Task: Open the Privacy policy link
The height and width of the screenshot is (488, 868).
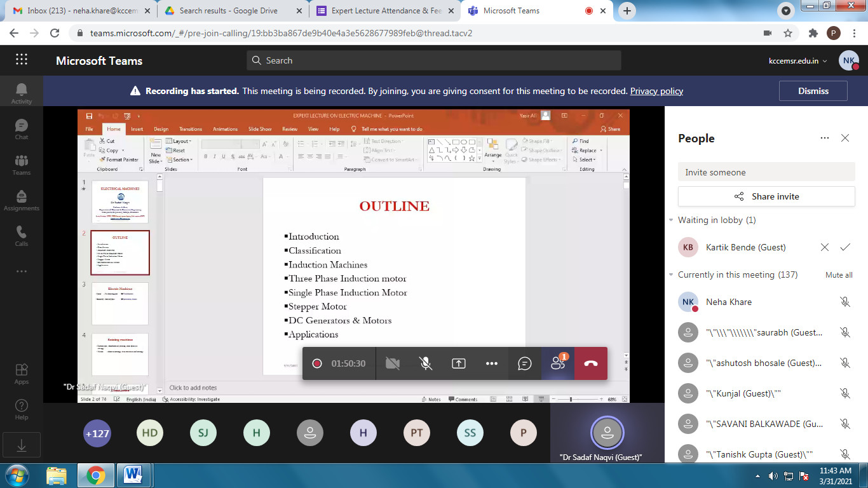Action: coord(656,91)
